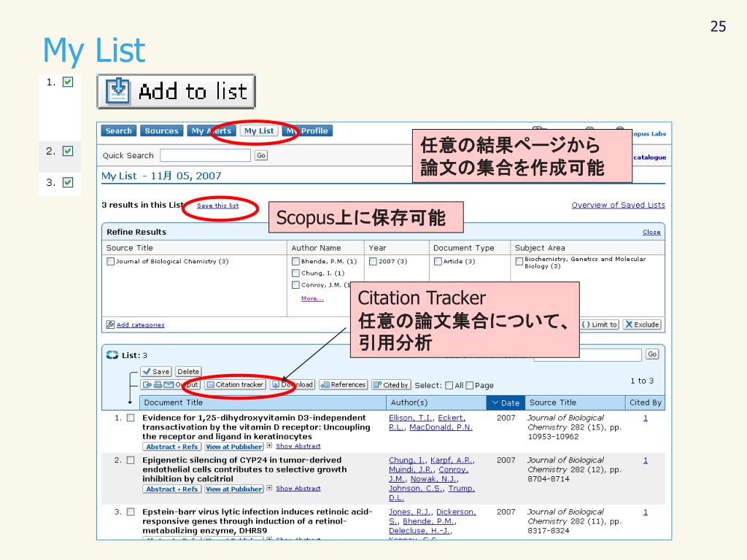
Task: Toggle the checked box beside number 1
Action: pos(68,82)
